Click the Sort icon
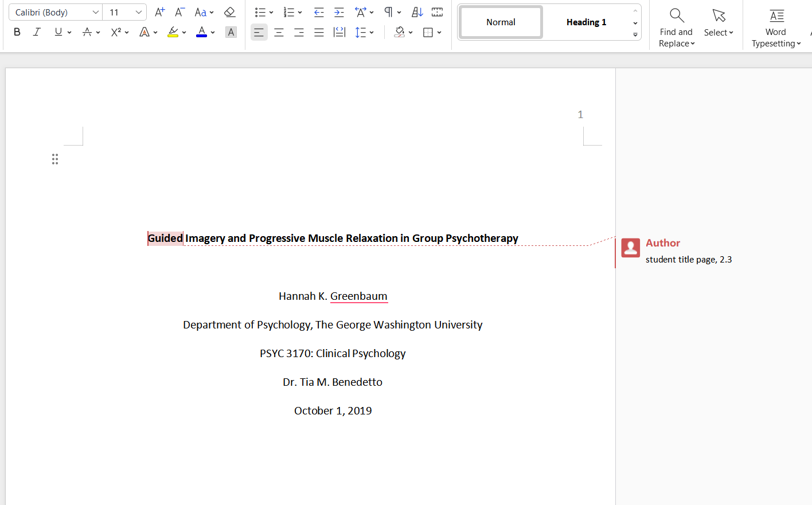 (417, 12)
